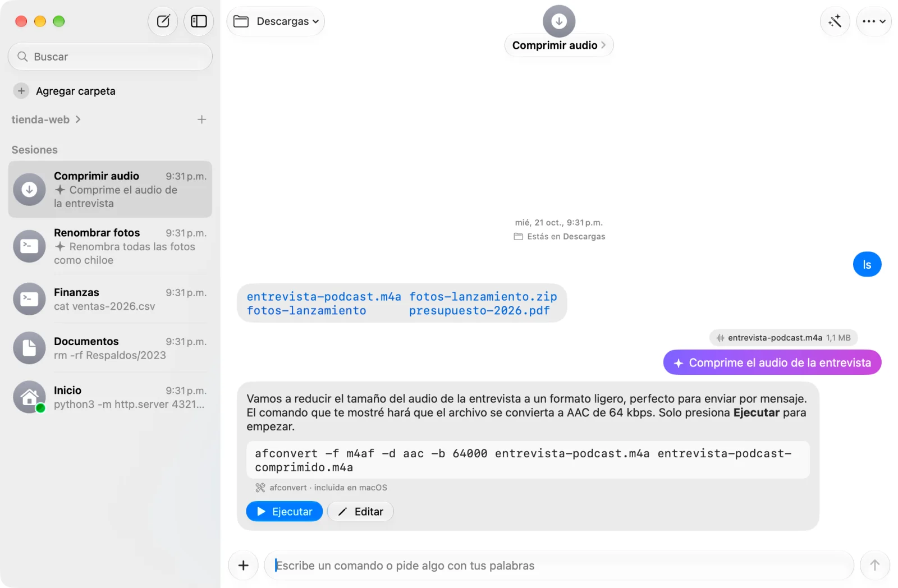Image resolution: width=898 pixels, height=588 pixels.
Task: Click the Comprimir audio download circle icon
Action: point(29,190)
